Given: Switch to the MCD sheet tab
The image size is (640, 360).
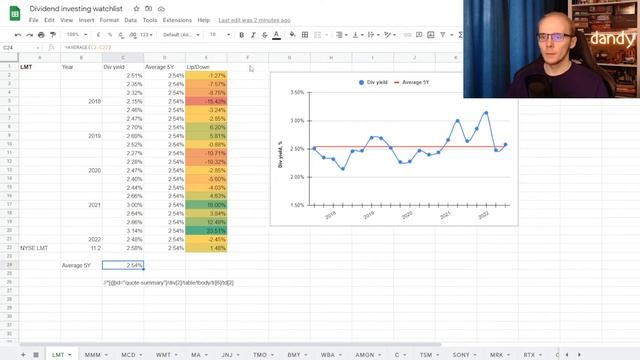Looking at the screenshot, I should coord(128,355).
